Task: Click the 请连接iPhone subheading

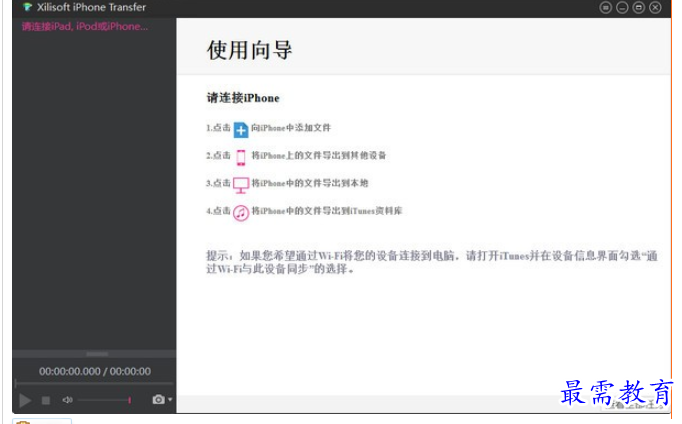Action: pyautogui.click(x=243, y=98)
